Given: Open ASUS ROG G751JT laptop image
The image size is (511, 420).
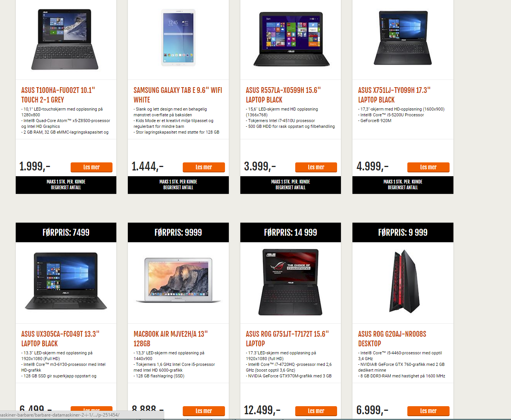Looking at the screenshot, I should coord(291,282).
